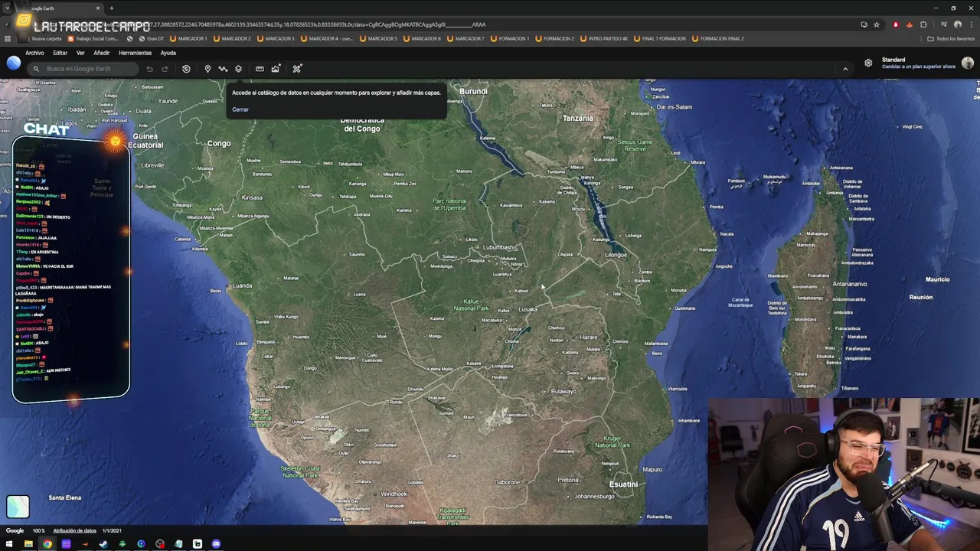Open the MARCADOR 3 bookmark
Screen dimensions: 980x551
(x=276, y=38)
